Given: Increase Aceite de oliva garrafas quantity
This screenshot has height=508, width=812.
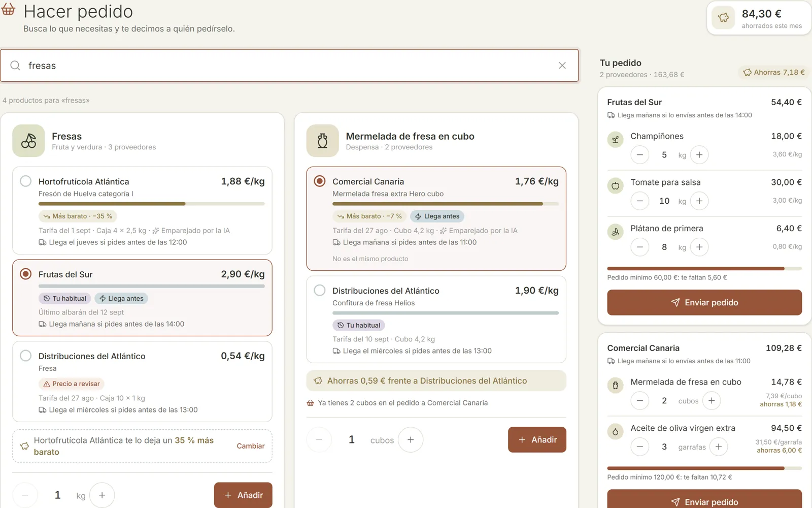Looking at the screenshot, I should 719,447.
